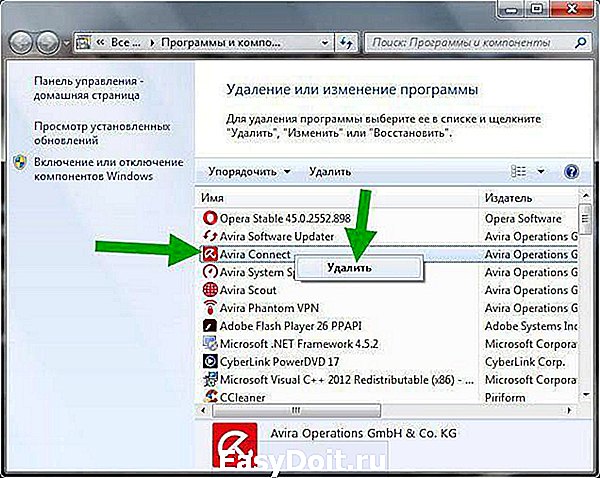Open 'Просмотр установленных обновлений' link
Image resolution: width=600 pixels, height=478 pixels.
point(102,133)
